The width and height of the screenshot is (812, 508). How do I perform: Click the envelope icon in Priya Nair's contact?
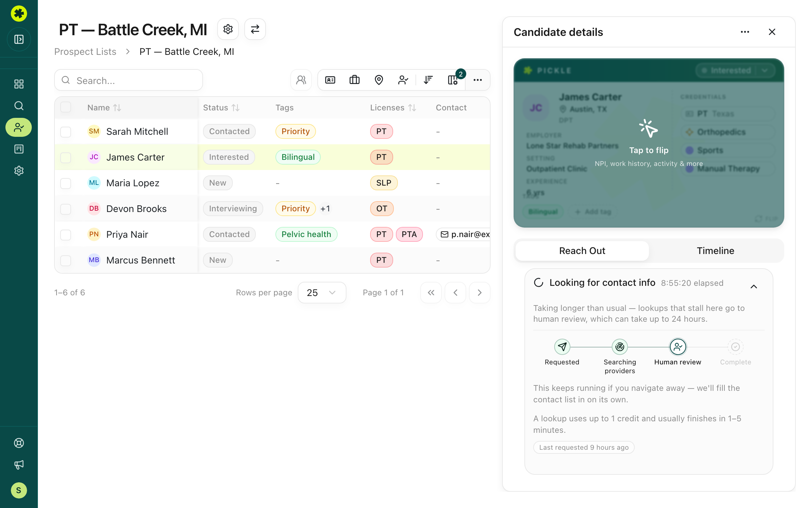coord(445,234)
